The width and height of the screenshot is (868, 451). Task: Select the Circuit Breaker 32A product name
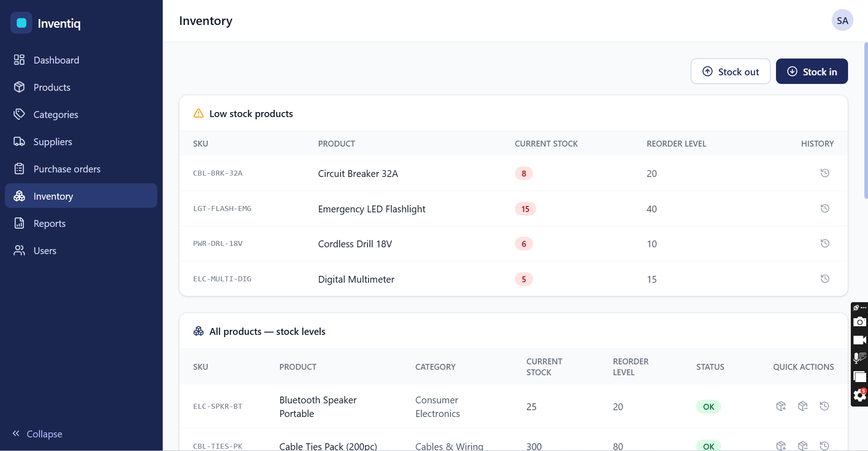point(358,173)
